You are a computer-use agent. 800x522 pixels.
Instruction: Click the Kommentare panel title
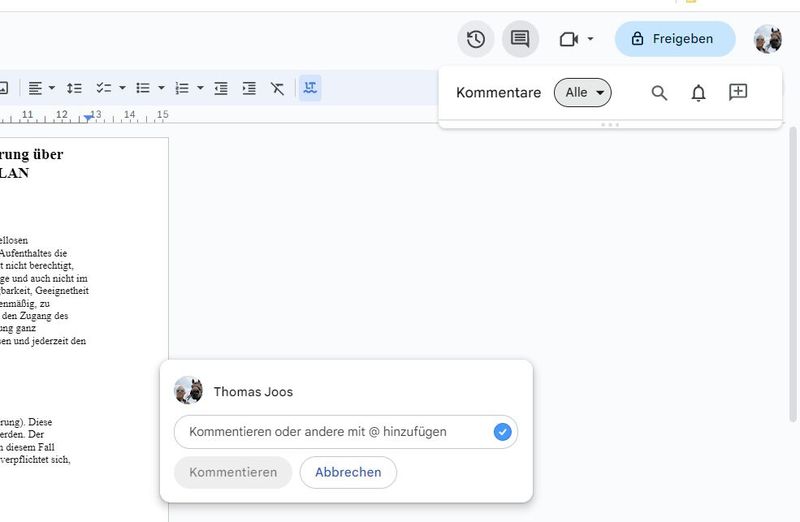tap(498, 92)
